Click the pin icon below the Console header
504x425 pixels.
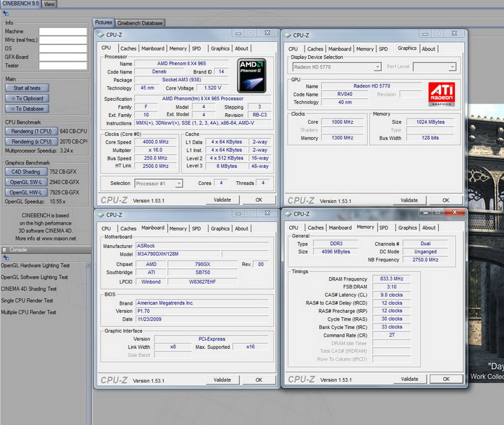(x=6, y=258)
